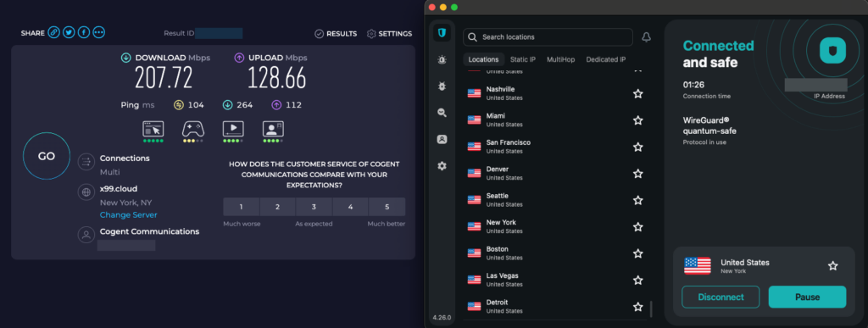Click the x99.cloud server globe icon
868x328 pixels.
click(x=86, y=192)
